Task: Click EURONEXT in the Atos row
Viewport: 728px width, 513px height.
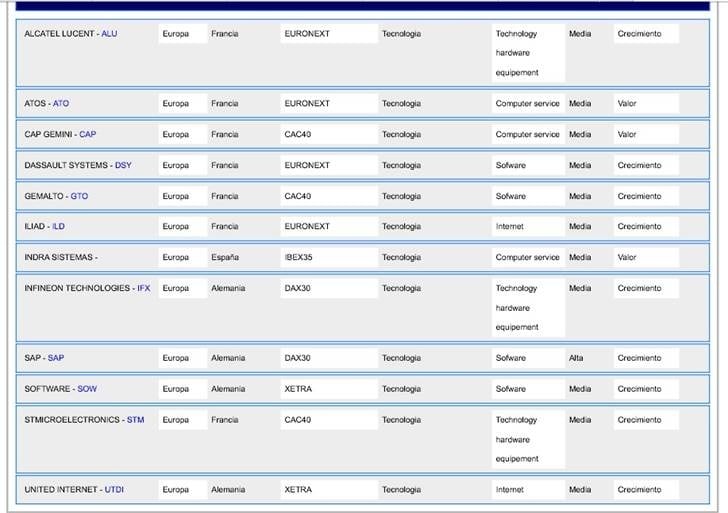Action: (x=307, y=104)
